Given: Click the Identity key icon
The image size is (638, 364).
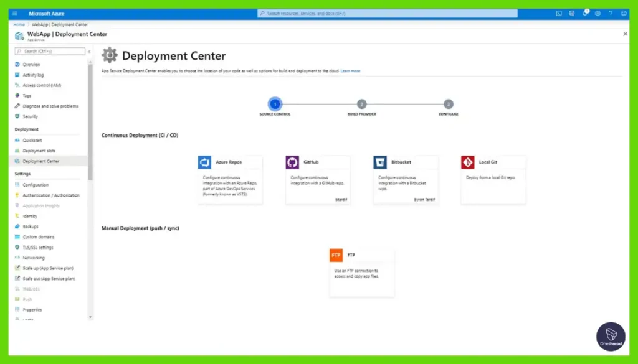Looking at the screenshot, I should [x=17, y=216].
